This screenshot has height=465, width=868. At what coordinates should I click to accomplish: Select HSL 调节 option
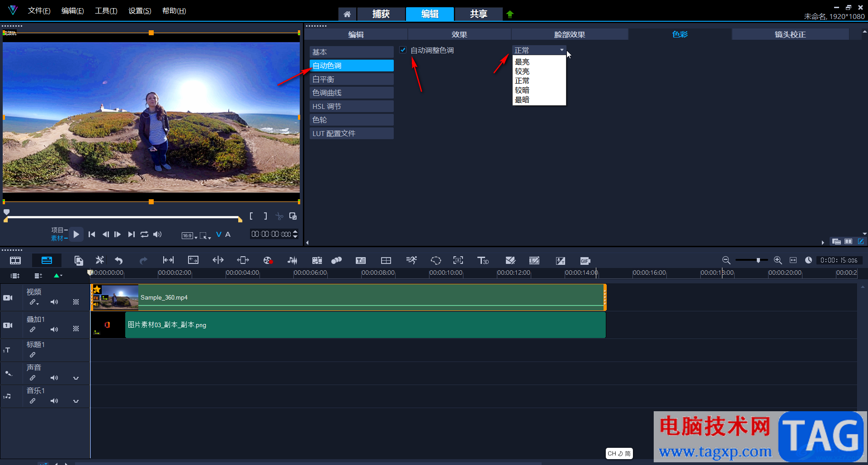[351, 106]
